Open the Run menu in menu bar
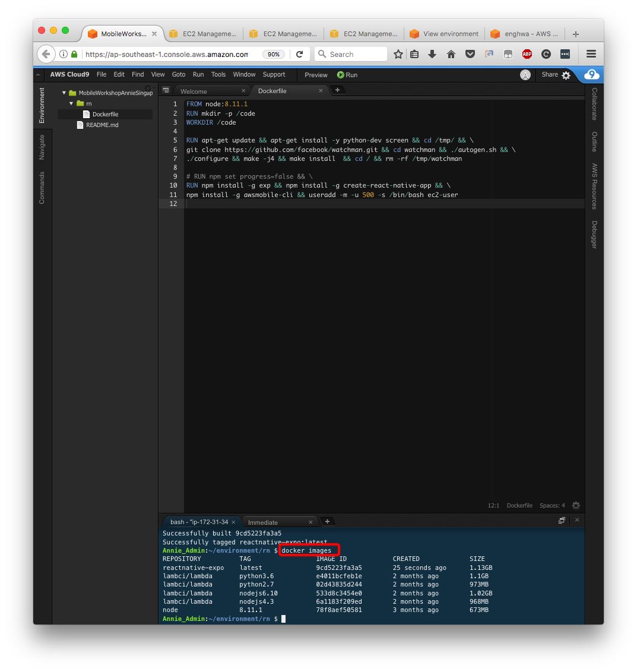 coord(198,75)
